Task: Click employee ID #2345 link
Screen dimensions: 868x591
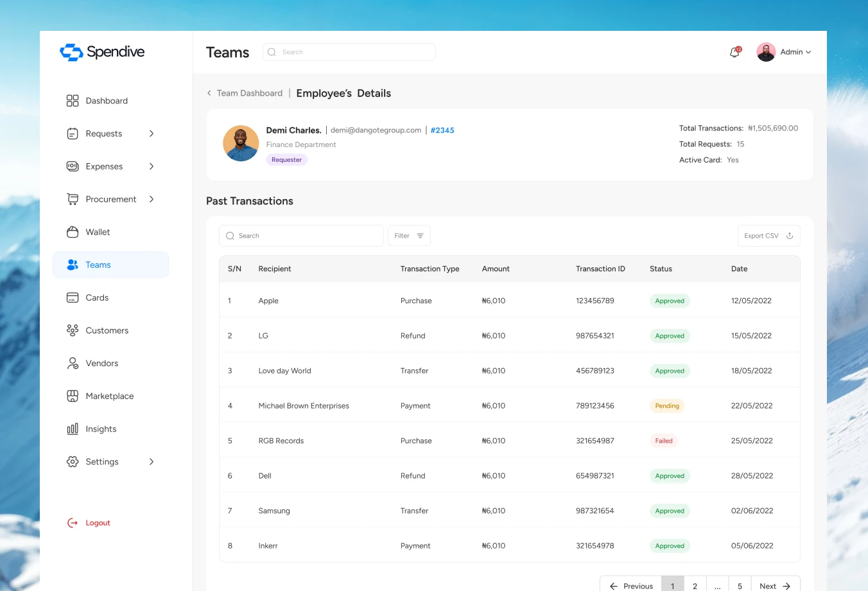Action: coord(442,130)
